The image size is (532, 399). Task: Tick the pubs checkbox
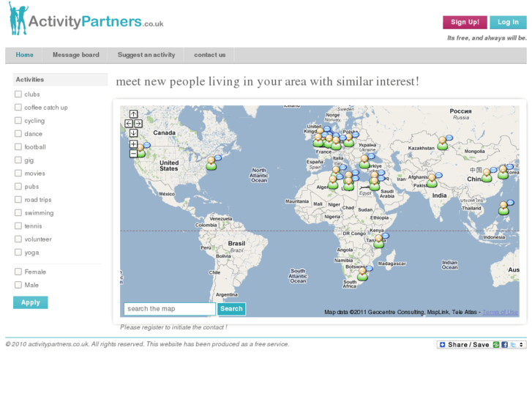pos(18,187)
